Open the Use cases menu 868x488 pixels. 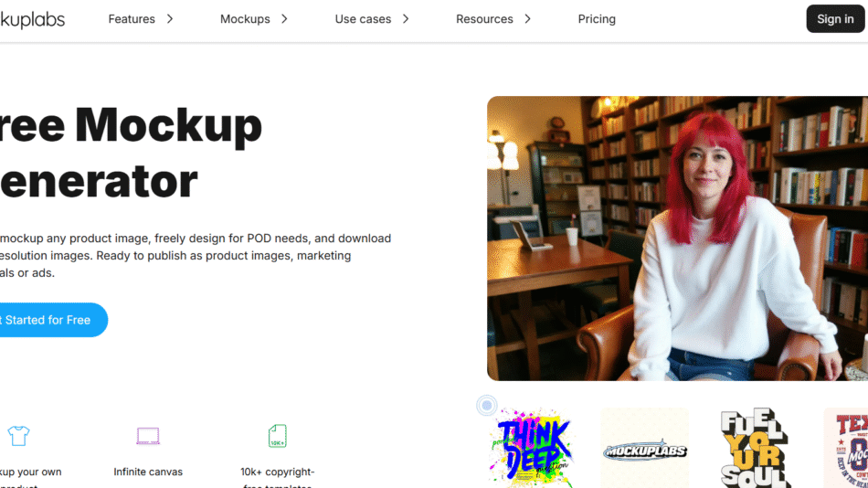click(363, 19)
